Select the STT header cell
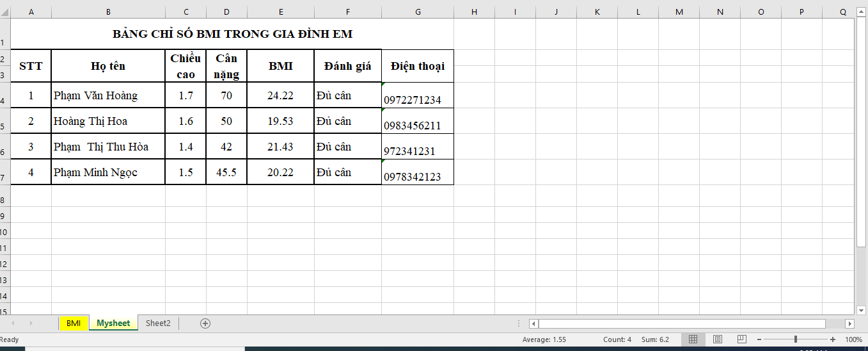Image resolution: width=868 pixels, height=351 pixels. tap(31, 66)
